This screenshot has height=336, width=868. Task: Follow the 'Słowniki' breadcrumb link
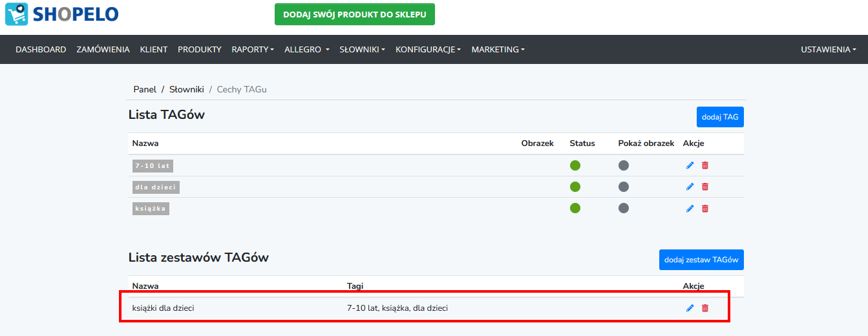187,89
